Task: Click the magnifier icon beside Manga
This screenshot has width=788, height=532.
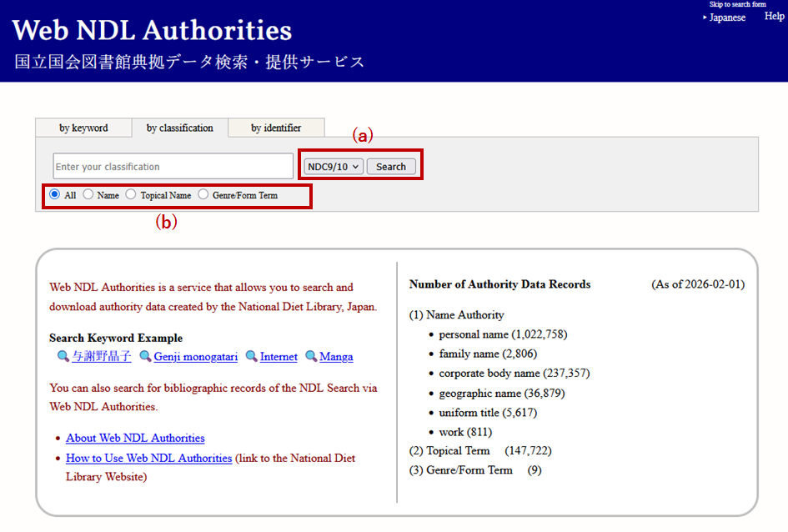Action: (x=311, y=357)
